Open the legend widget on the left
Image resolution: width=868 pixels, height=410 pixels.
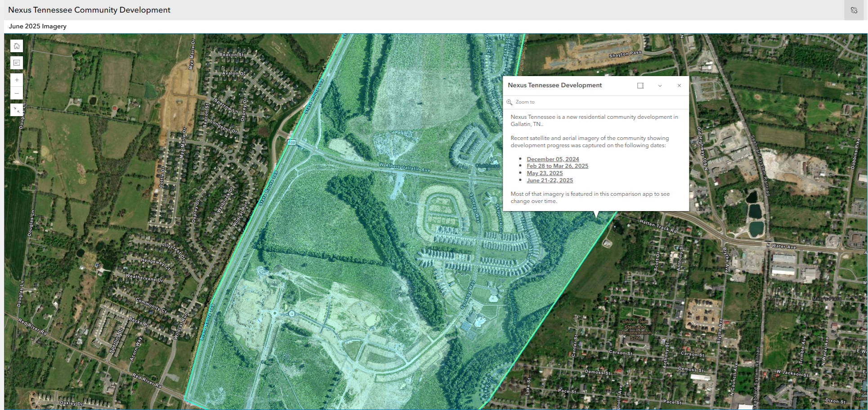[16, 63]
